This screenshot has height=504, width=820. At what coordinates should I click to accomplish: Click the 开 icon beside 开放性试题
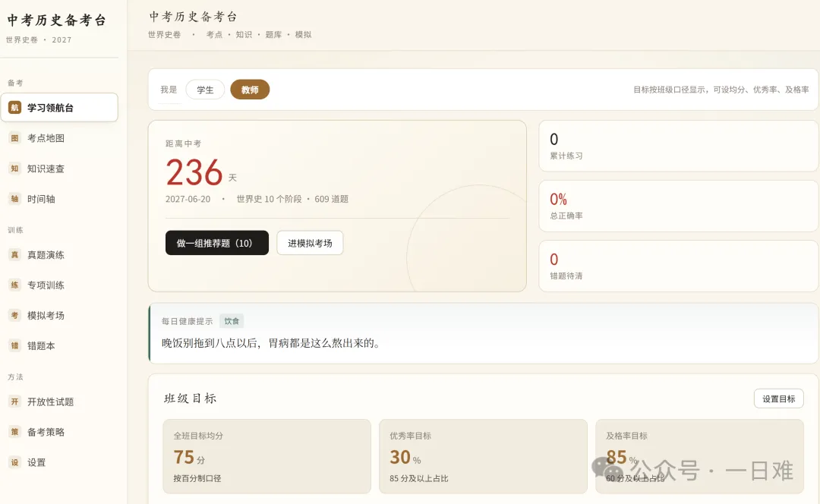coord(14,402)
